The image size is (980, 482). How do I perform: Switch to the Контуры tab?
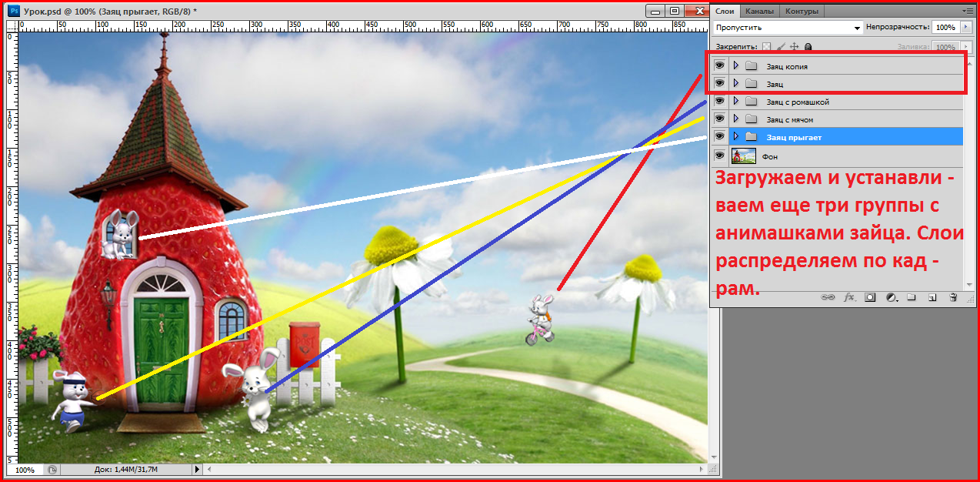click(802, 11)
